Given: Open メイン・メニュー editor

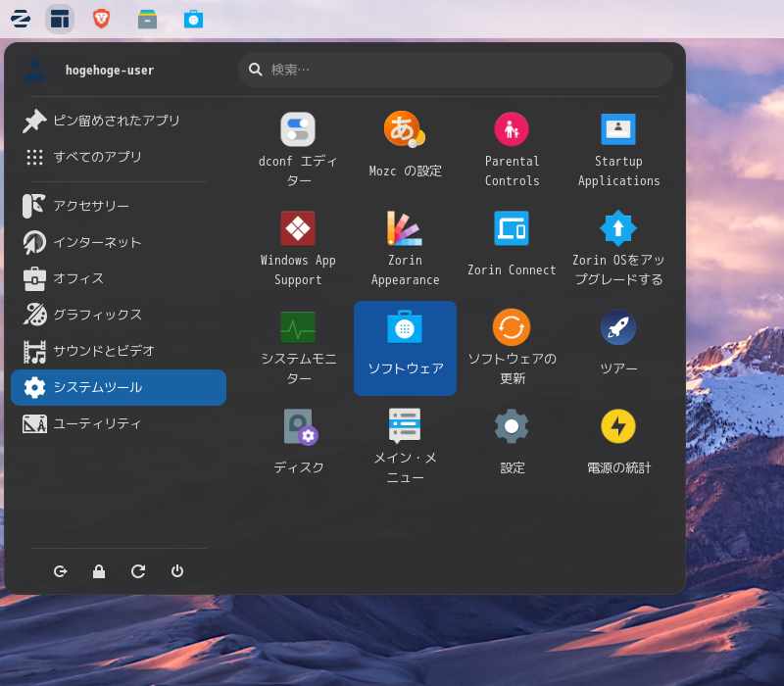Looking at the screenshot, I should (x=405, y=447).
